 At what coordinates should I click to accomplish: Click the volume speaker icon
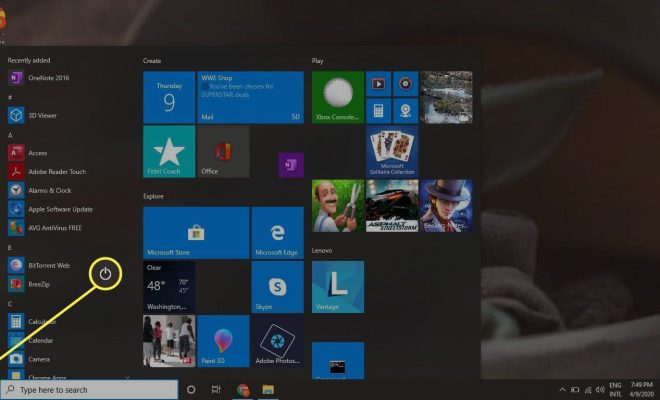tap(600, 390)
